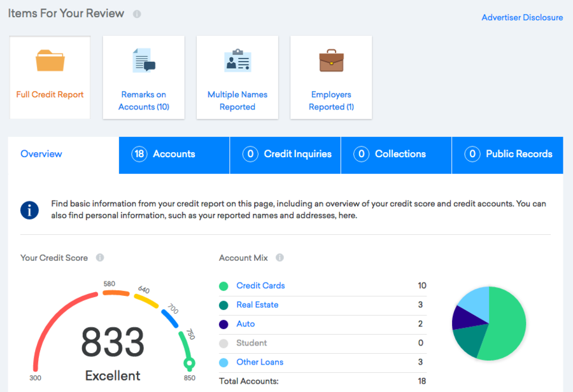Image resolution: width=573 pixels, height=392 pixels.
Task: Go to the Public Records tab
Action: [507, 154]
